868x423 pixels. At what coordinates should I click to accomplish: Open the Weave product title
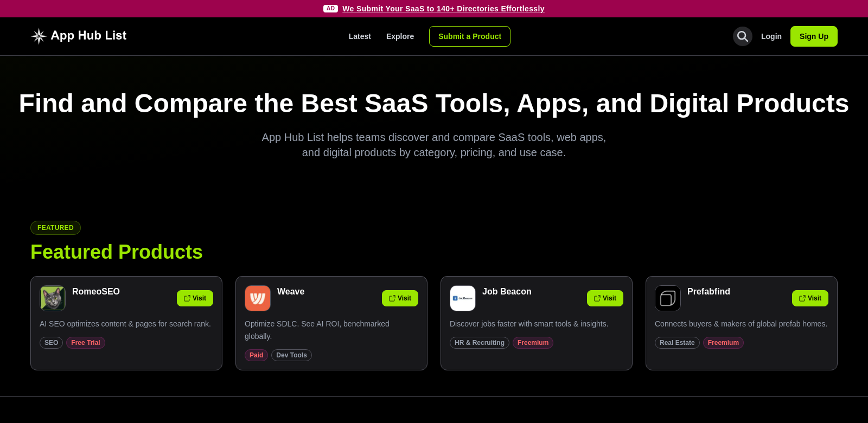click(x=291, y=292)
